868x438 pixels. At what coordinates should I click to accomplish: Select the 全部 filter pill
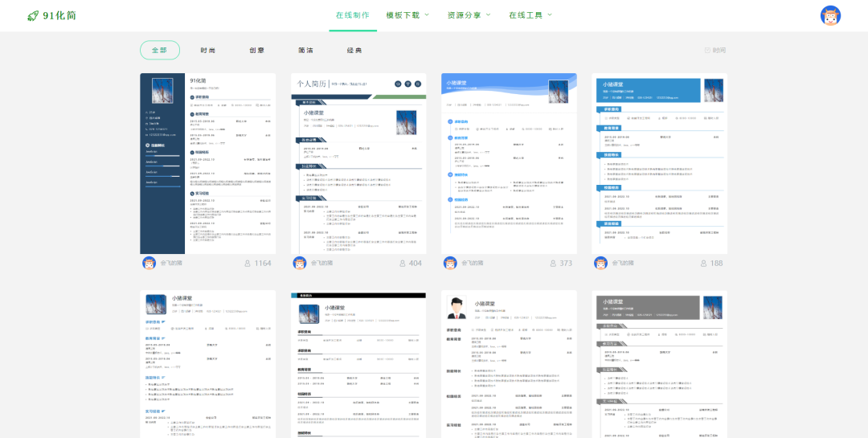[159, 50]
